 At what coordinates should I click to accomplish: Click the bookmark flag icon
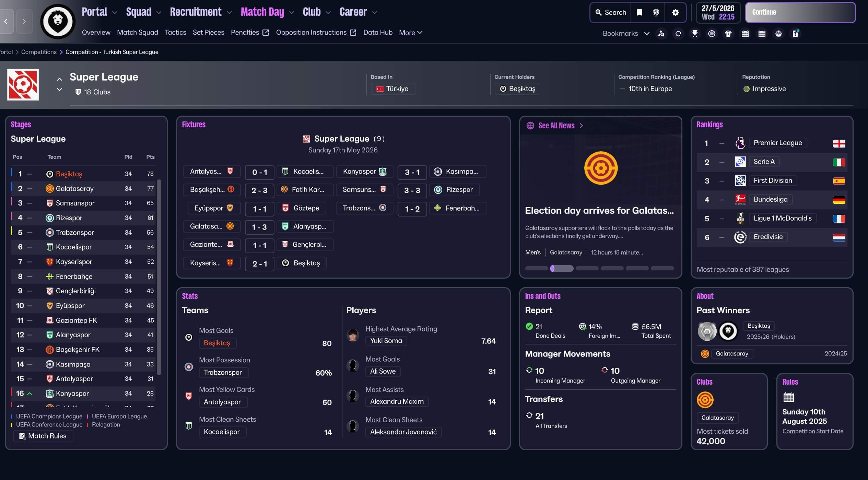tap(639, 13)
